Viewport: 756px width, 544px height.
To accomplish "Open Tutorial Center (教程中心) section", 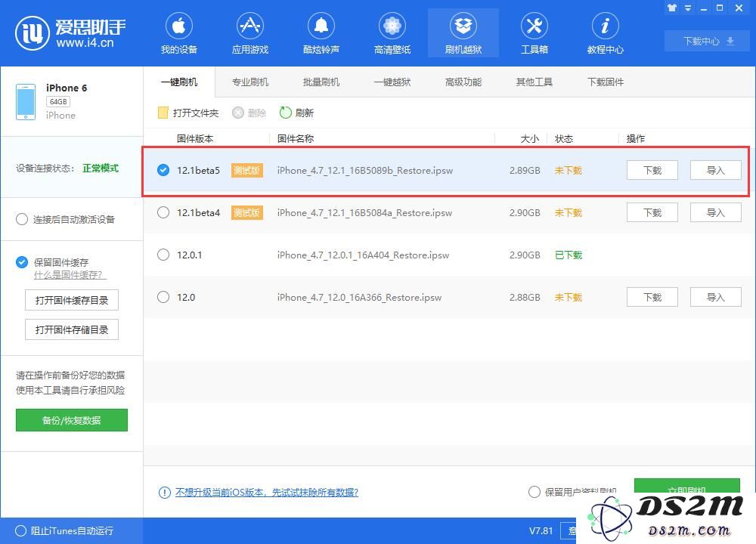I will pos(605,33).
